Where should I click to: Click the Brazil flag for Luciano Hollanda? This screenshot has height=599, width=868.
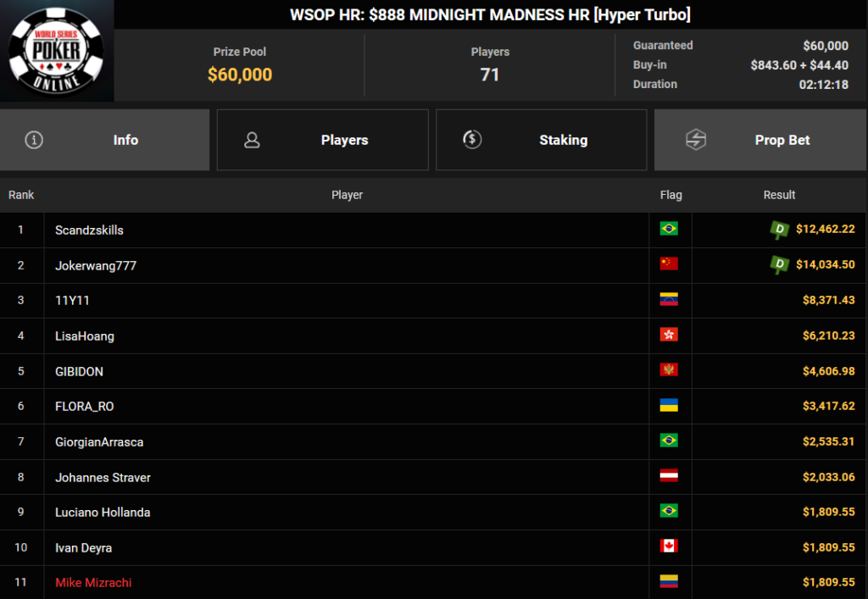click(x=669, y=511)
